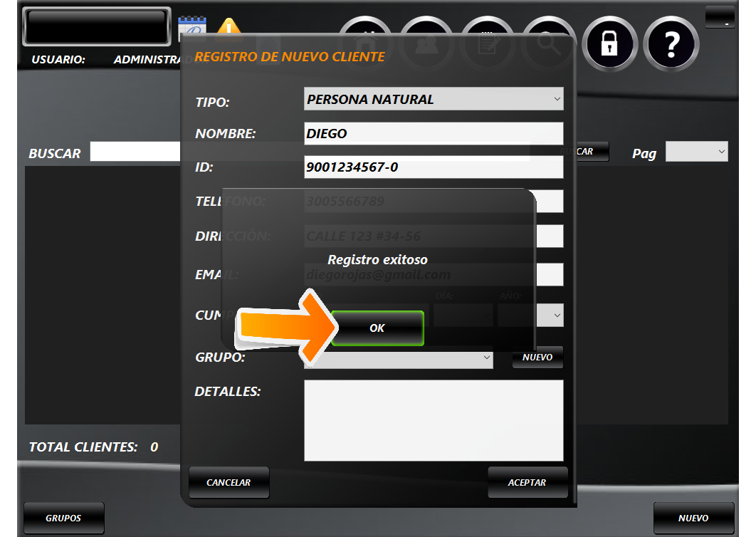
Task: Open help with the question mark icon
Action: [671, 44]
